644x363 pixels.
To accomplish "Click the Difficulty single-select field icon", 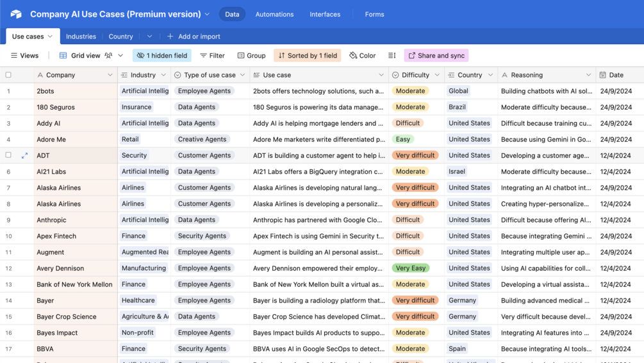I will [x=395, y=75].
